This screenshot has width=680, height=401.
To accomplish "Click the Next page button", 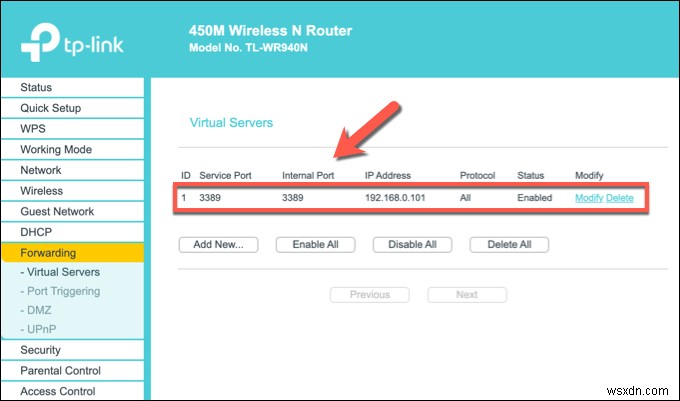I will [x=467, y=295].
